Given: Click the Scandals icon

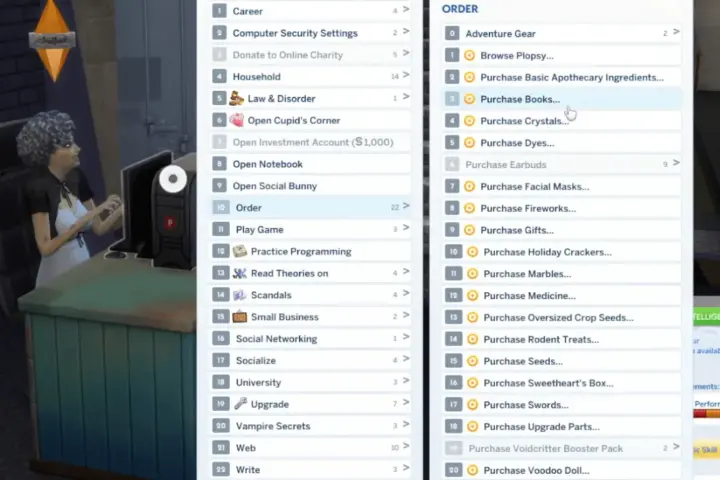Looking at the screenshot, I should (240, 295).
